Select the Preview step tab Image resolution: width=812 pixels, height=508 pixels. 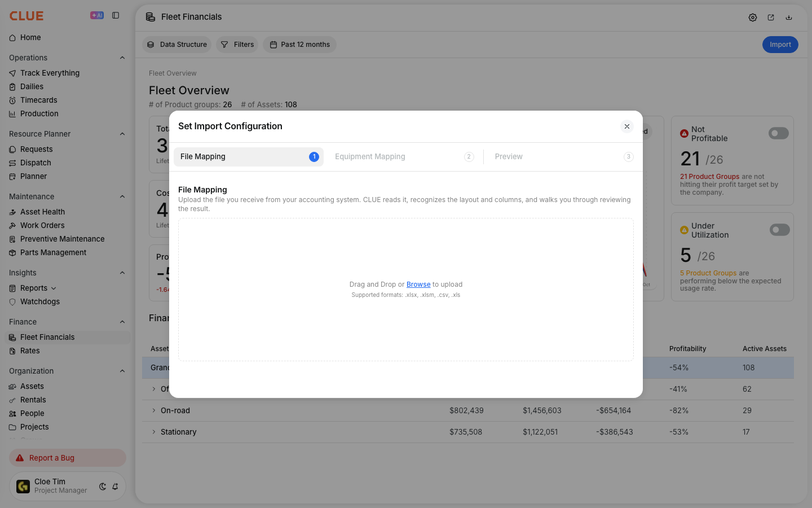(563, 157)
